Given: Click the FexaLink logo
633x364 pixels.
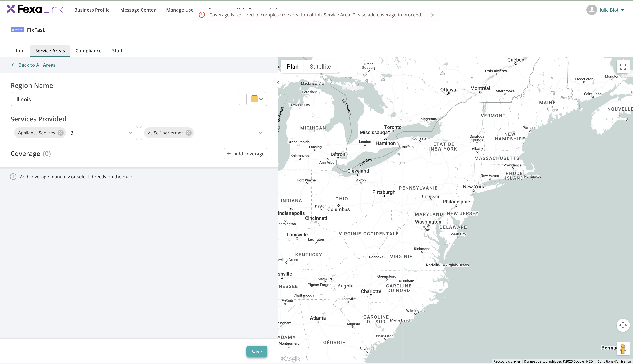Looking at the screenshot, I should click(35, 9).
